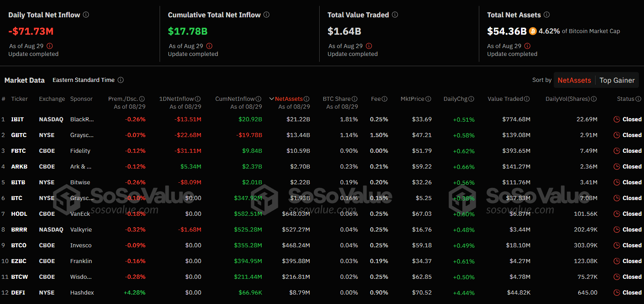Click the $1.64B total value traded
The image size is (644, 304).
344,31
